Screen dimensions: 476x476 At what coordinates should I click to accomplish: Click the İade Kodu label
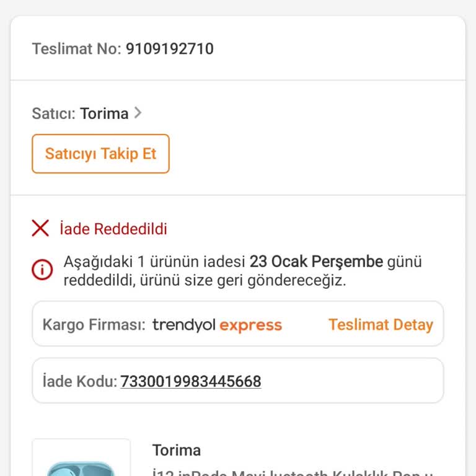point(79,381)
